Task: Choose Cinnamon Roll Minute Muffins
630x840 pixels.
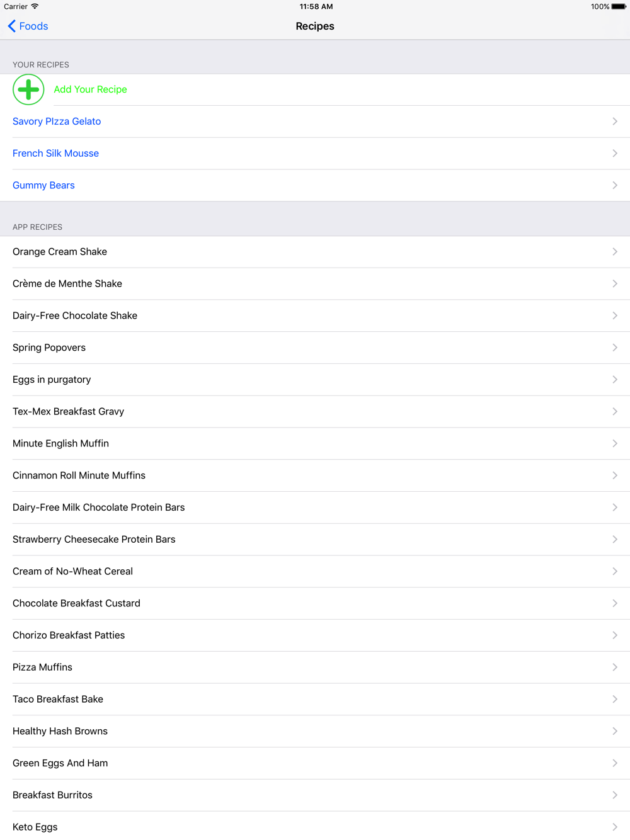Action: pos(315,475)
